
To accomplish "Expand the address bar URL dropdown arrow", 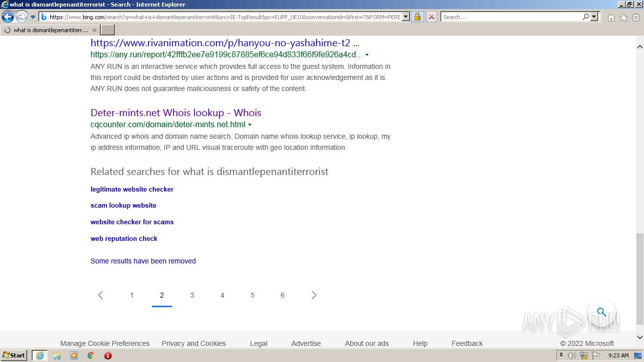I will click(x=406, y=17).
